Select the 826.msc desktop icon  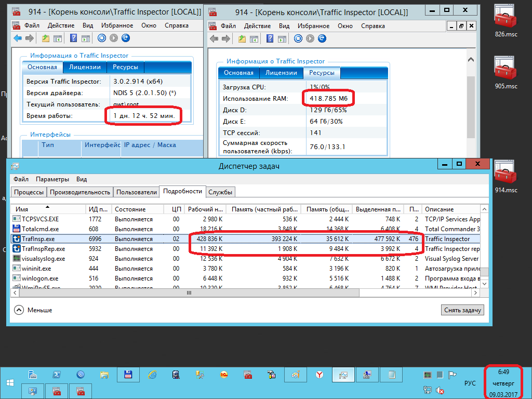coord(506,21)
